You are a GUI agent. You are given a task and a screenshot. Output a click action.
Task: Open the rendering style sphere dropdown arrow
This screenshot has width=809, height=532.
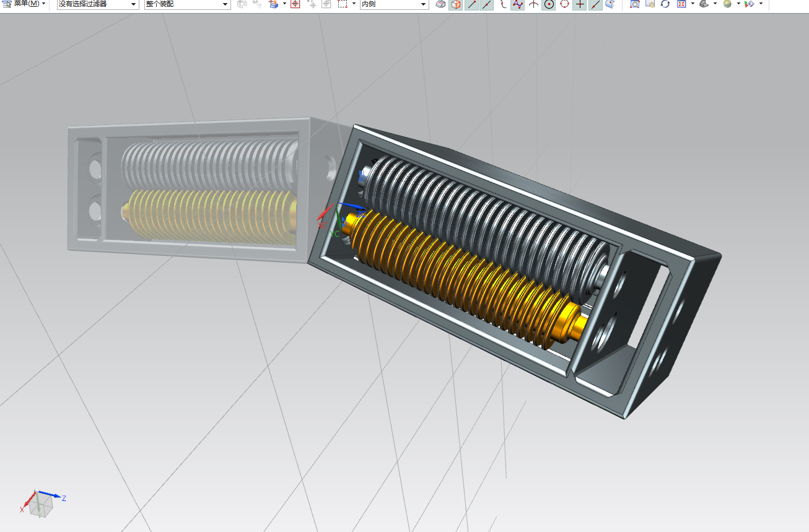tap(738, 4)
